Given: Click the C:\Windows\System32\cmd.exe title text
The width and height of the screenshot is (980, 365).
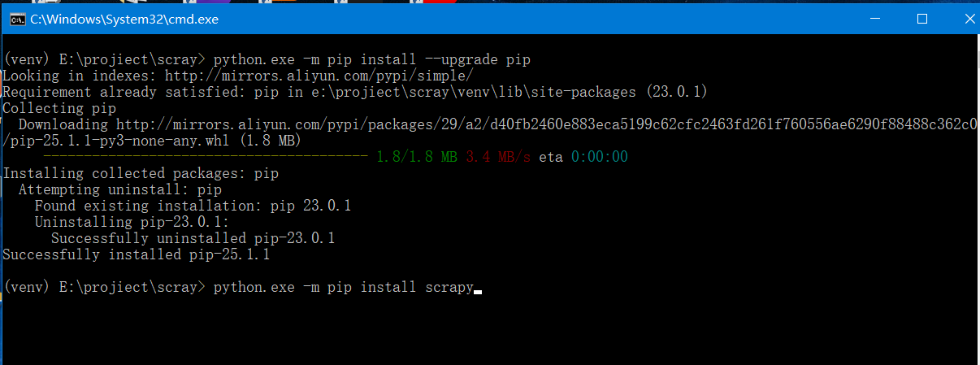Looking at the screenshot, I should click(124, 20).
